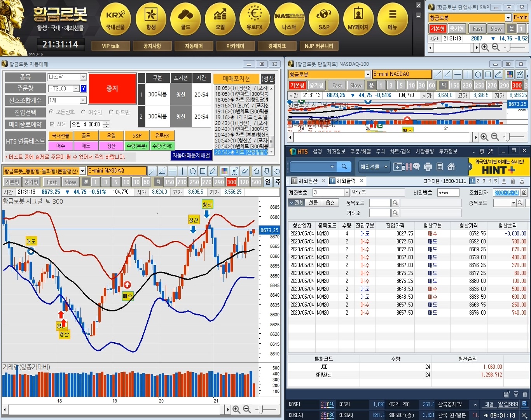The image size is (531, 420).
Task: Toggle 중기형 mode in NASDAQ-100 chart window
Action: (x=316, y=85)
